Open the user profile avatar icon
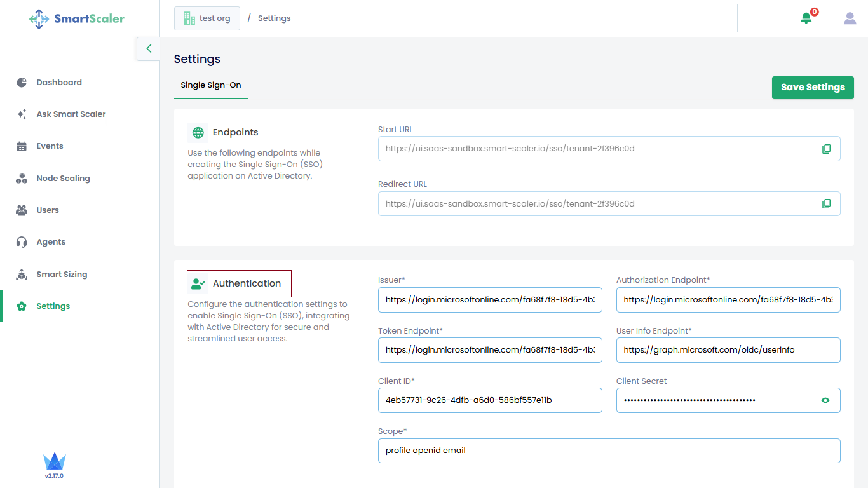 (850, 18)
